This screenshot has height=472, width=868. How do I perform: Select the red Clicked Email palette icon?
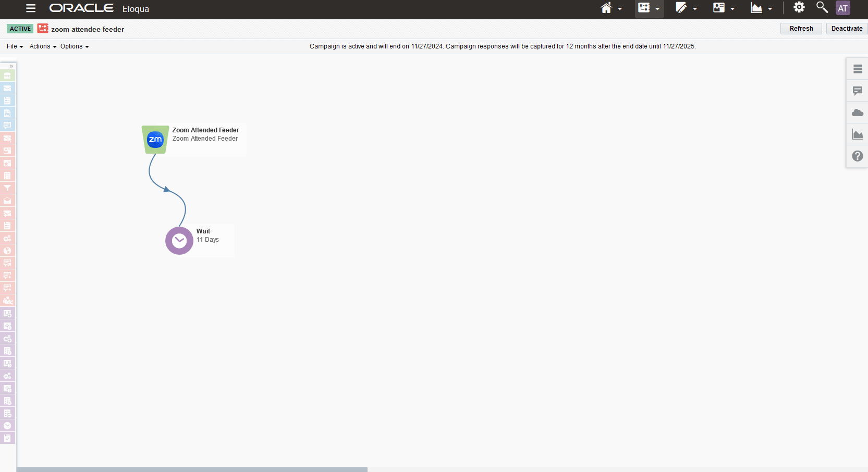click(7, 138)
